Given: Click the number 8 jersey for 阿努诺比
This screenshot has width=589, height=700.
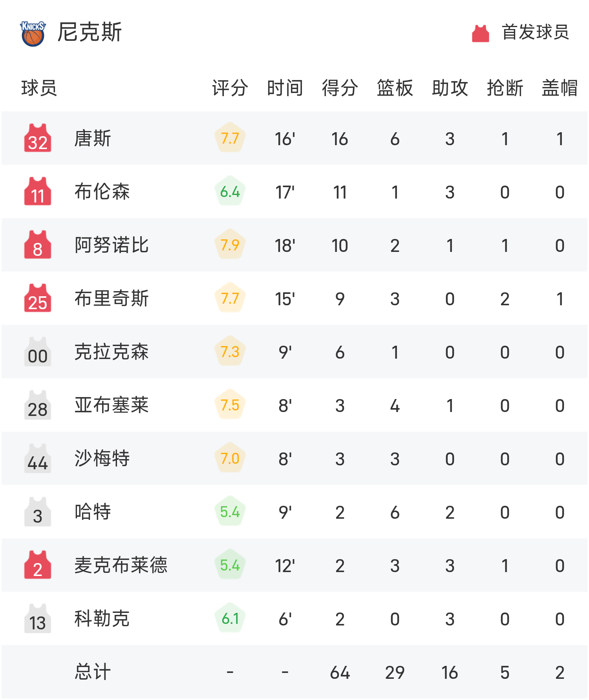Looking at the screenshot, I should coord(38,245).
